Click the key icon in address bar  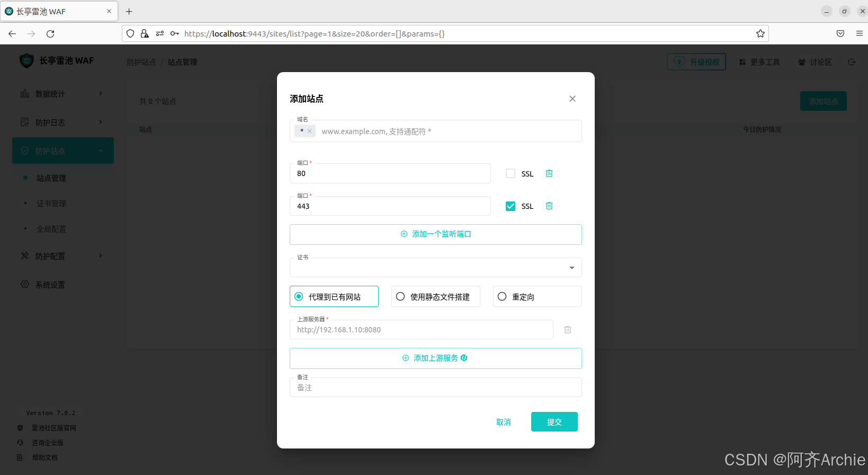click(x=174, y=33)
